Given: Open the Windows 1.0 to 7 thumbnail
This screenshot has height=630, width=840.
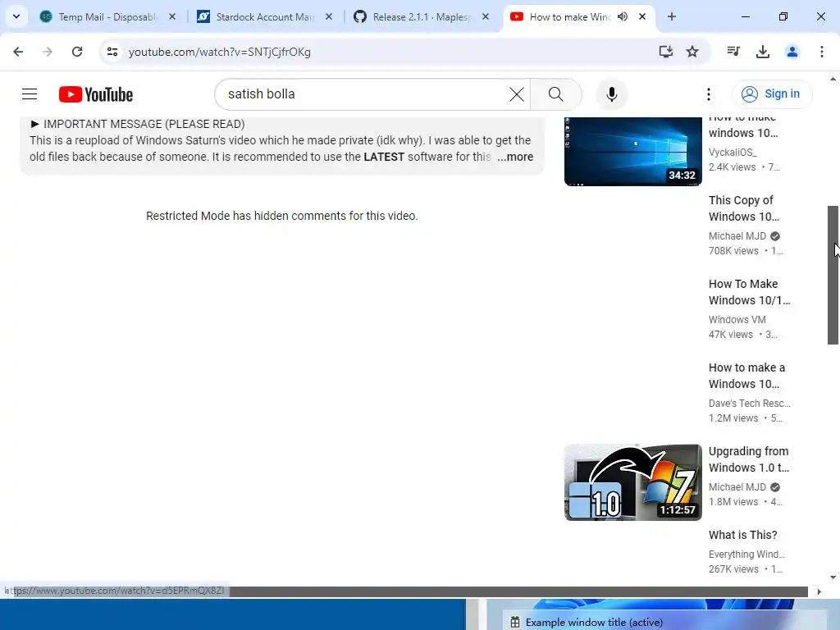Looking at the screenshot, I should point(632,482).
